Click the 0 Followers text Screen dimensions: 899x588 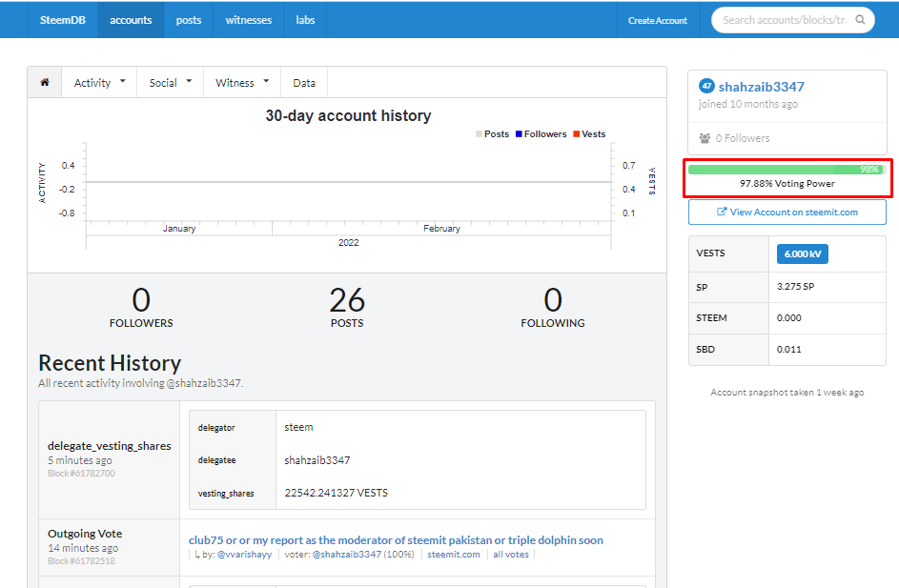coord(743,138)
